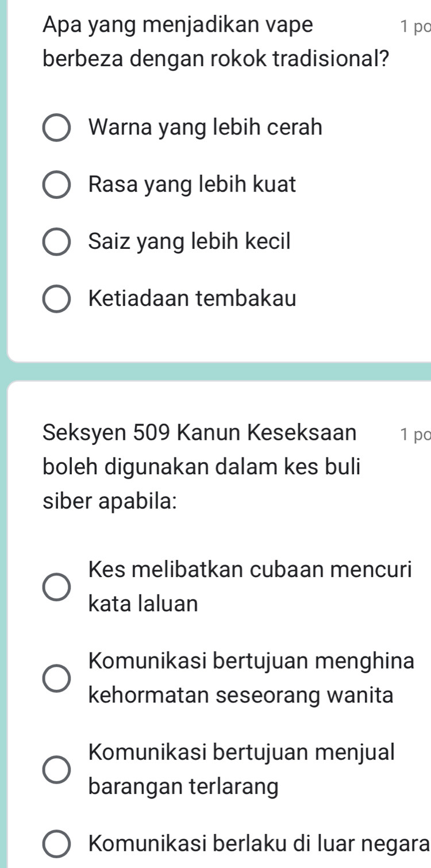Click the 'menjual barangan terlarang' answer text
The width and height of the screenshot is (431, 868).
coord(242,770)
